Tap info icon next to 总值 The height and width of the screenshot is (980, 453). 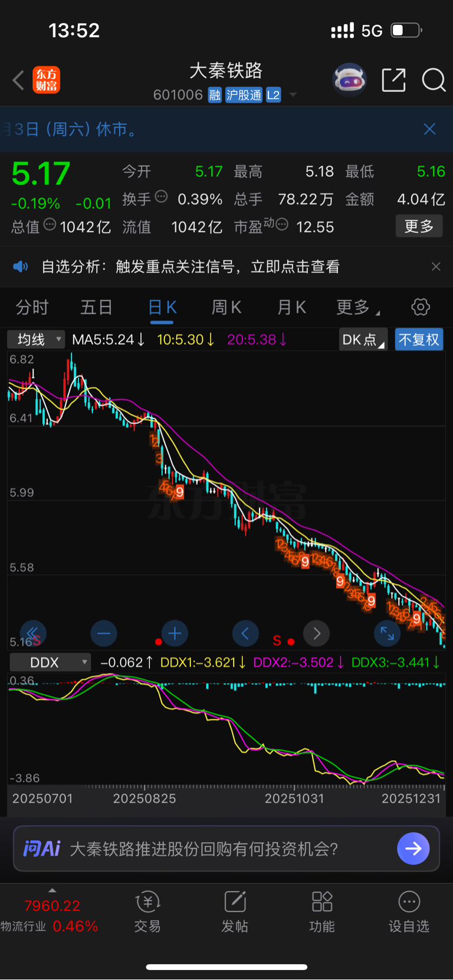[50, 225]
